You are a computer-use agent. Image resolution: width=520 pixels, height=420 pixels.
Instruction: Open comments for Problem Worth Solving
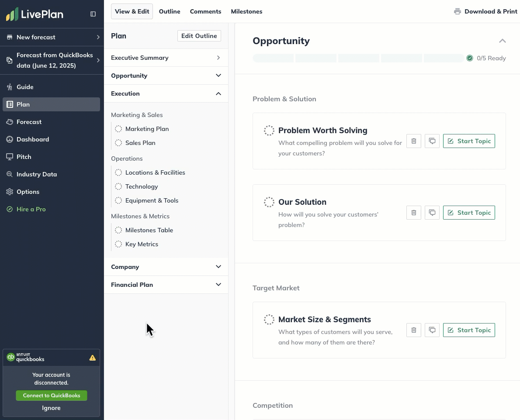click(x=432, y=141)
